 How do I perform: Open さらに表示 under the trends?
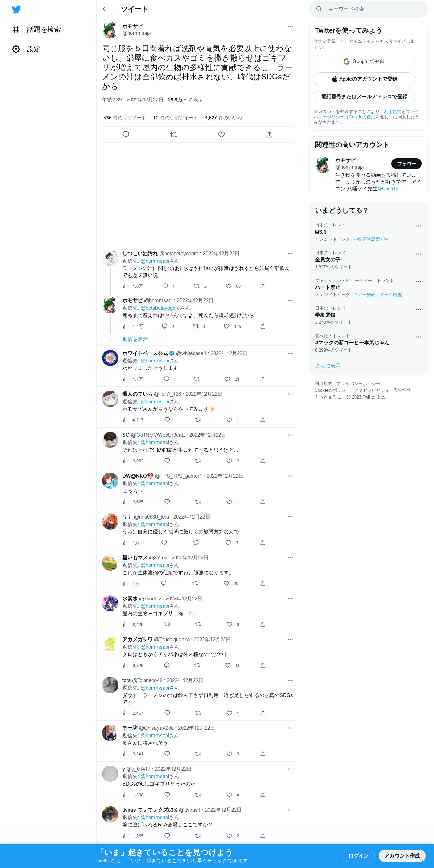click(x=328, y=366)
